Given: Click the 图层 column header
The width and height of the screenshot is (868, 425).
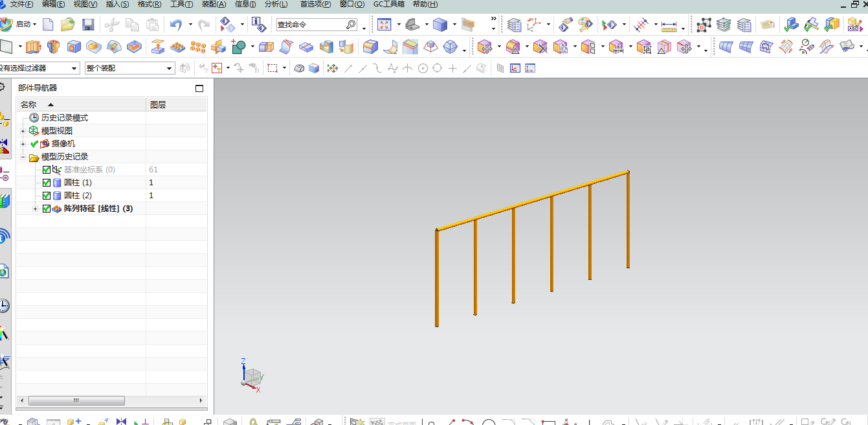Looking at the screenshot, I should 177,105.
